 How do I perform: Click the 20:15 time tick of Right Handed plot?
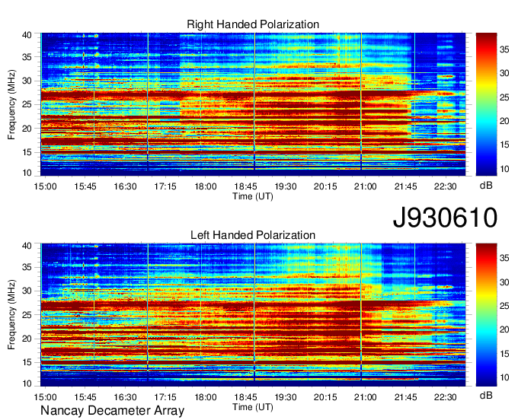pyautogui.click(x=325, y=186)
